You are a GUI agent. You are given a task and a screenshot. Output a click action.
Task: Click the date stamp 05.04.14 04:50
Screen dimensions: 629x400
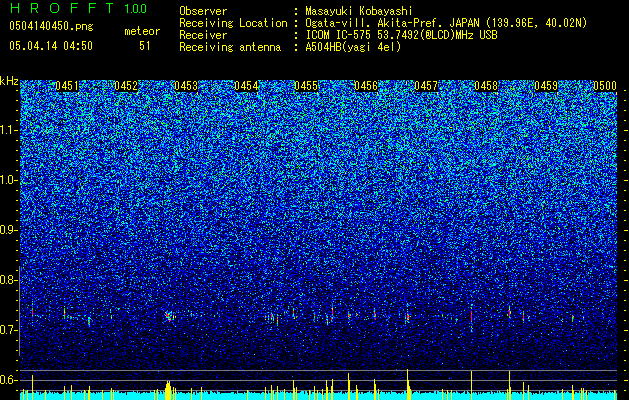click(51, 46)
